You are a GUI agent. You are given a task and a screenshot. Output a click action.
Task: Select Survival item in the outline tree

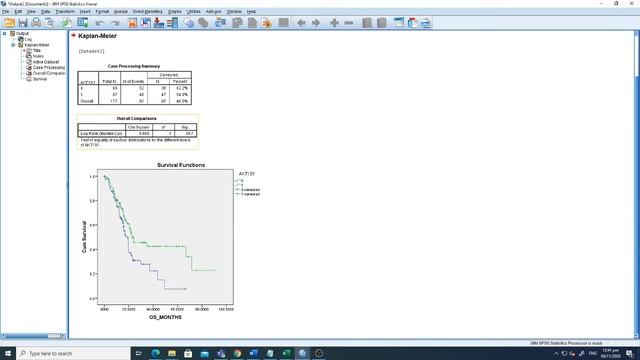tap(40, 79)
